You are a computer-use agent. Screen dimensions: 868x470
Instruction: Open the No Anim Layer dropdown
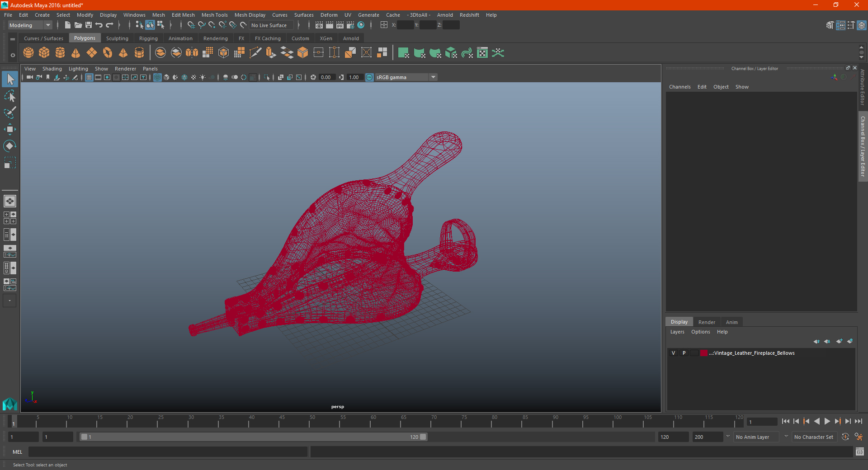(x=757, y=437)
